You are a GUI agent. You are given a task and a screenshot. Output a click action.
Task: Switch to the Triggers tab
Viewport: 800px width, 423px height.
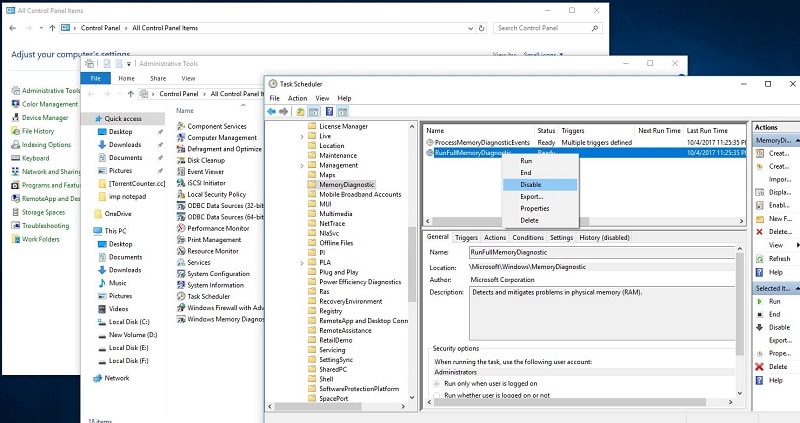tap(466, 237)
